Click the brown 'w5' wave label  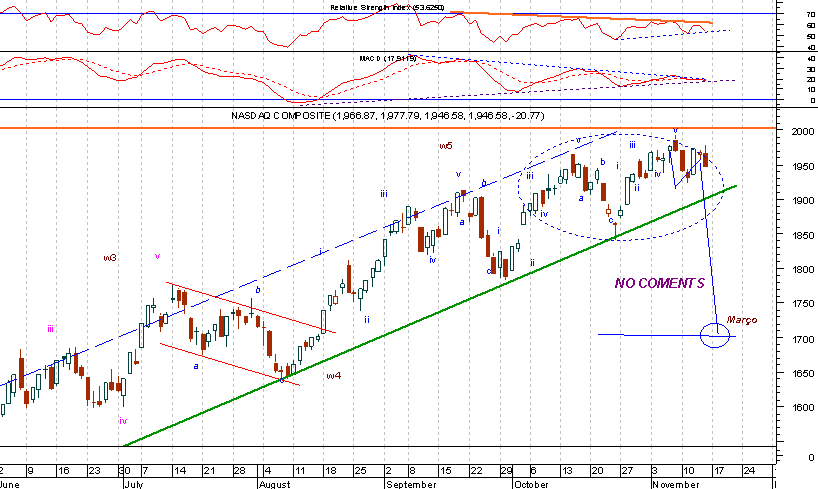click(446, 146)
